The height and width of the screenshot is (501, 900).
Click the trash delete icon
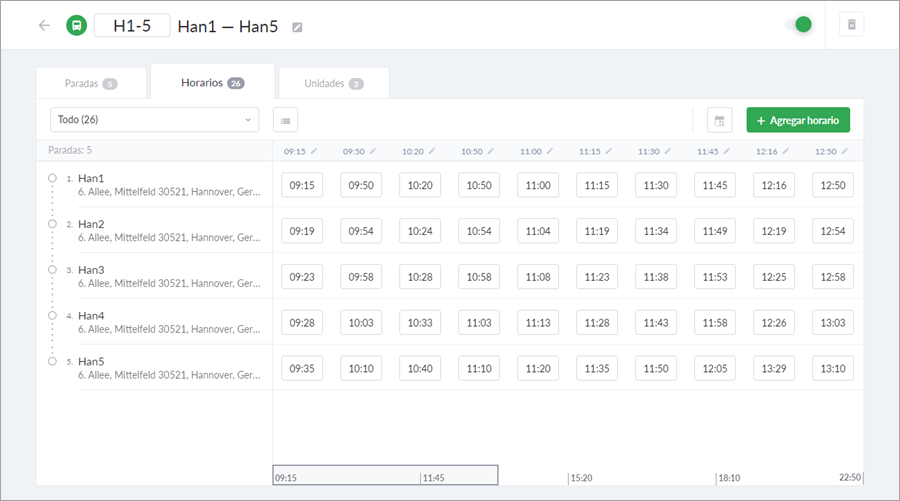coord(852,25)
